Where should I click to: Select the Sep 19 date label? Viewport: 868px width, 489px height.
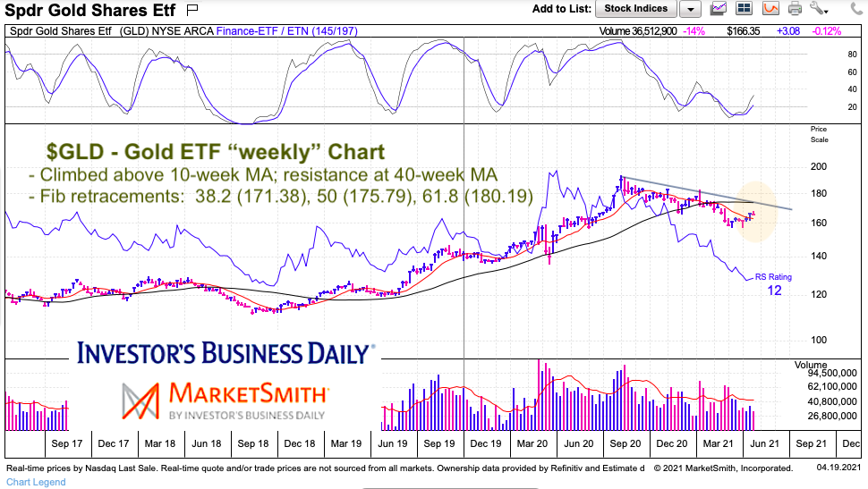439,443
